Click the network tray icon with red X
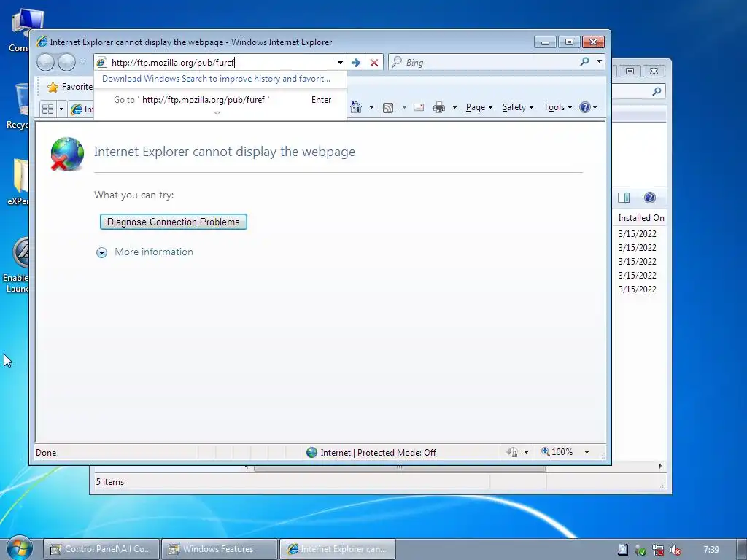Viewport: 747px width, 560px height. [658, 550]
